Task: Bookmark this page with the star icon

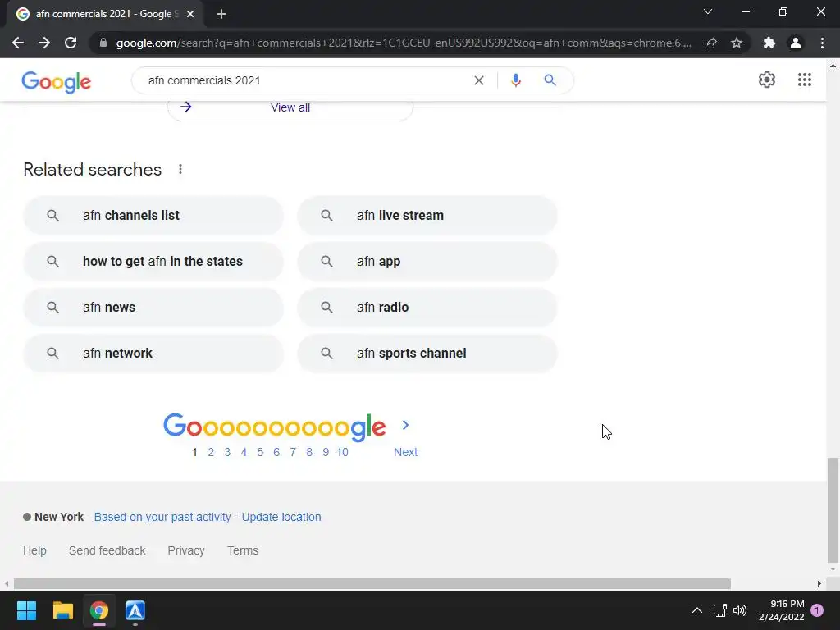Action: [737, 43]
